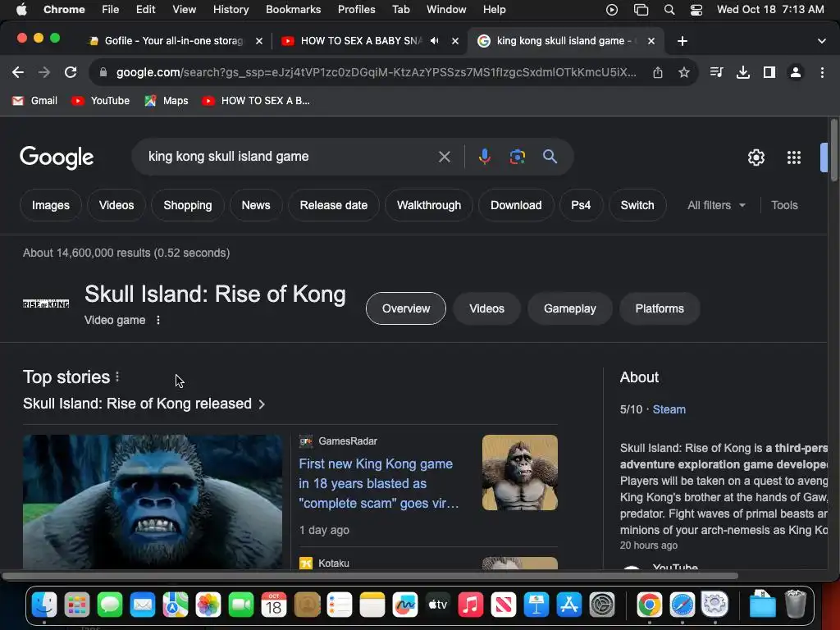Focus the Google search text field

290,157
